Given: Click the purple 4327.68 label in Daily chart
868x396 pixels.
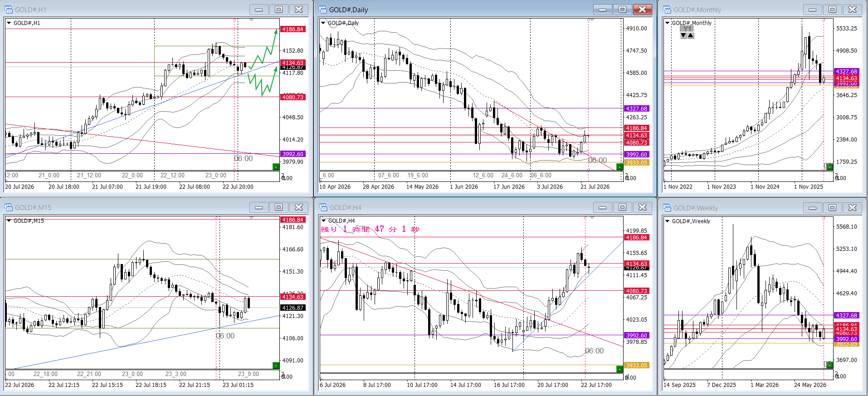Looking at the screenshot, I should [637, 108].
